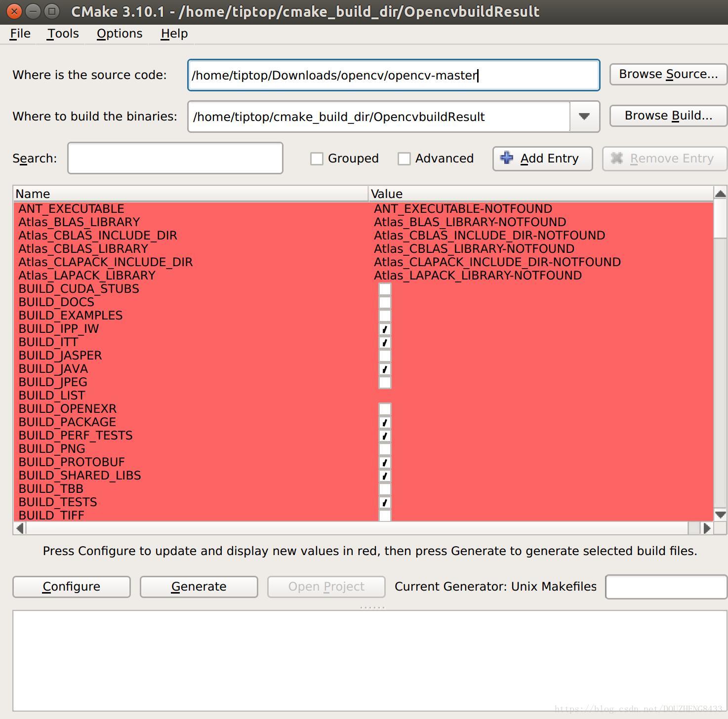This screenshot has height=719, width=728.
Task: Check the BUILD_OPENEXR checkbox
Action: [x=385, y=409]
